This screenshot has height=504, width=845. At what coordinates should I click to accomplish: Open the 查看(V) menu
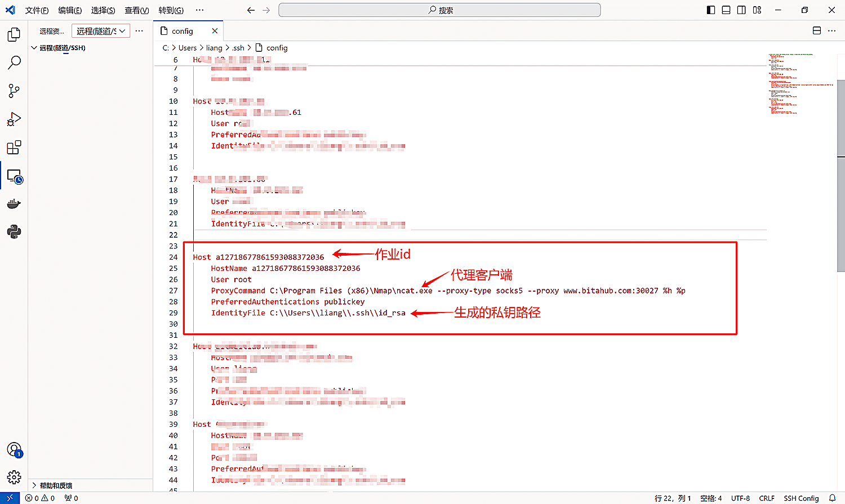click(136, 10)
